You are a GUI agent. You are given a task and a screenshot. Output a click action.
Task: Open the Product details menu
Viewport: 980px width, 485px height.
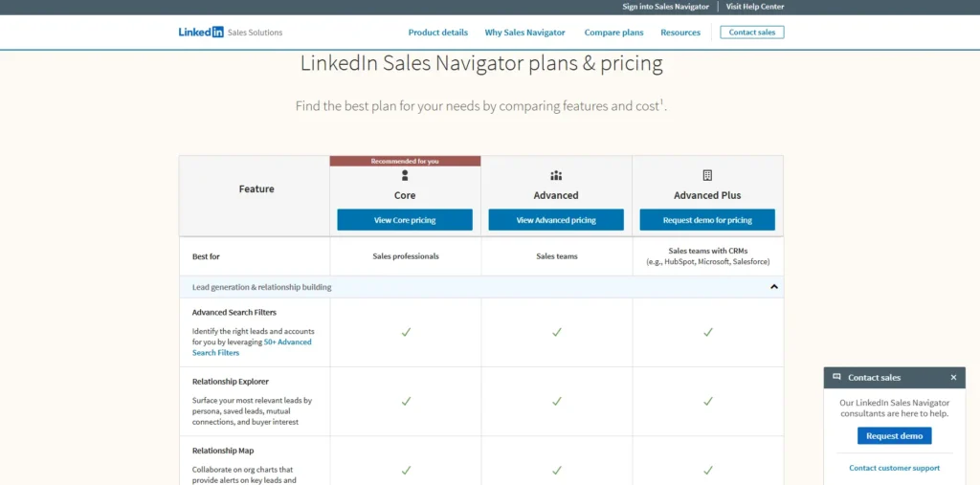pos(437,33)
